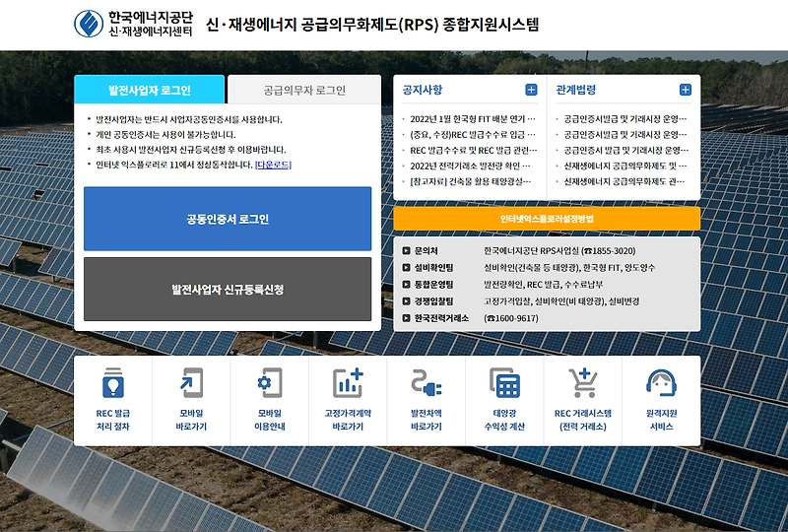Expand 관계법령 with the plus icon
Viewport: 788px width, 532px height.
click(685, 90)
